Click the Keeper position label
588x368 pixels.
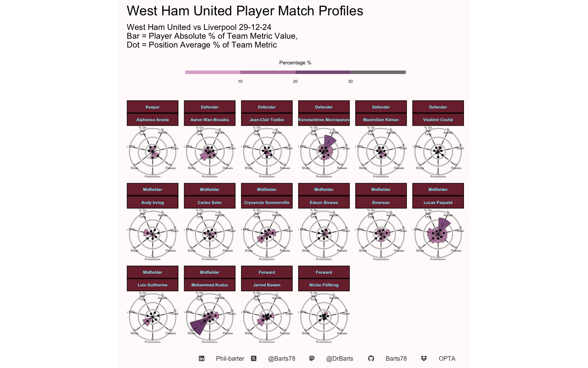pyautogui.click(x=152, y=107)
